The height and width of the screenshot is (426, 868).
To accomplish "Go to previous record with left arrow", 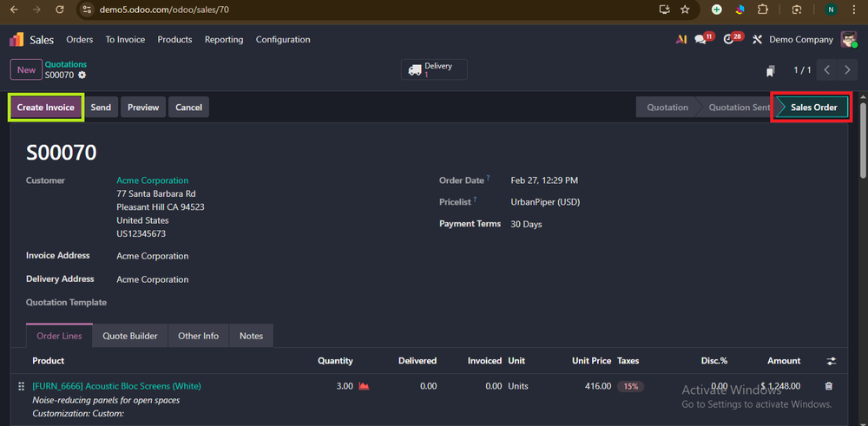I will 826,70.
